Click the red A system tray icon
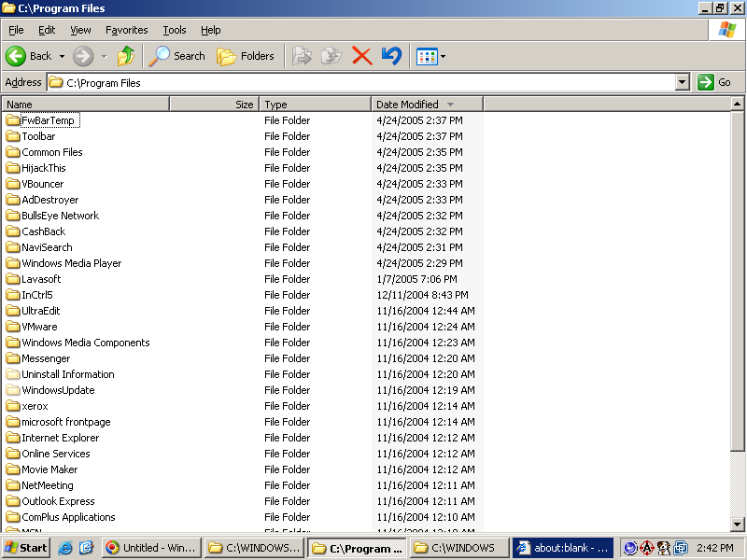The width and height of the screenshot is (747, 560). click(x=646, y=548)
